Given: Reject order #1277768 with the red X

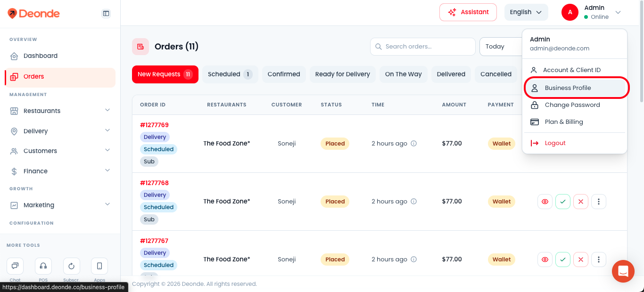Looking at the screenshot, I should pyautogui.click(x=581, y=202).
